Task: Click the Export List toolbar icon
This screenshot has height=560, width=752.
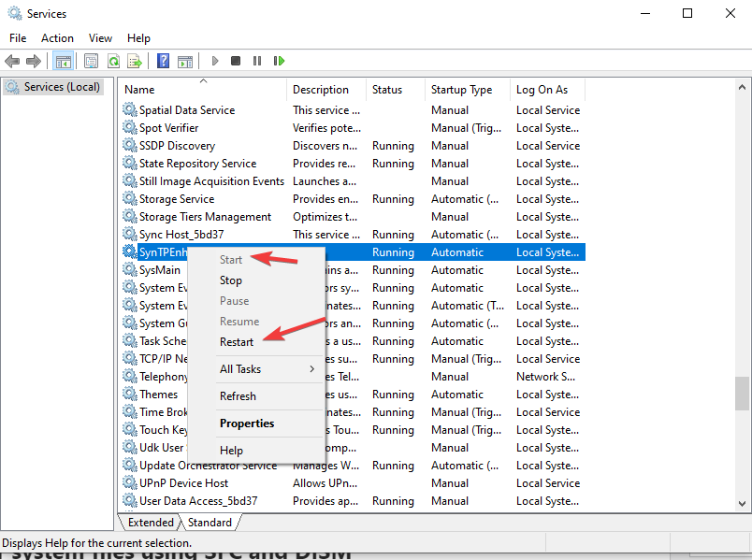Action: (x=135, y=61)
